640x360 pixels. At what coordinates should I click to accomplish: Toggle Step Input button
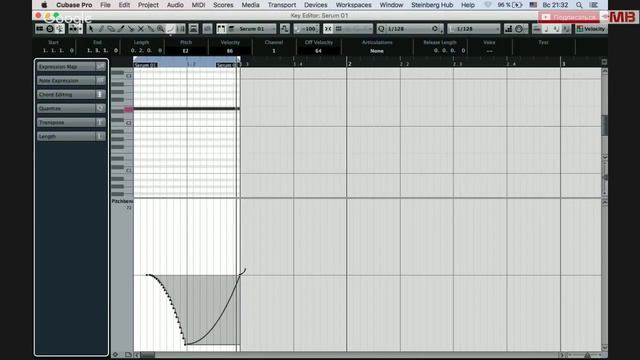[509, 29]
